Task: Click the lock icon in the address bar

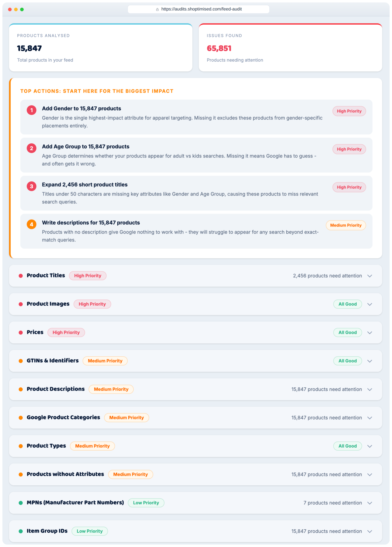Action: click(x=157, y=9)
